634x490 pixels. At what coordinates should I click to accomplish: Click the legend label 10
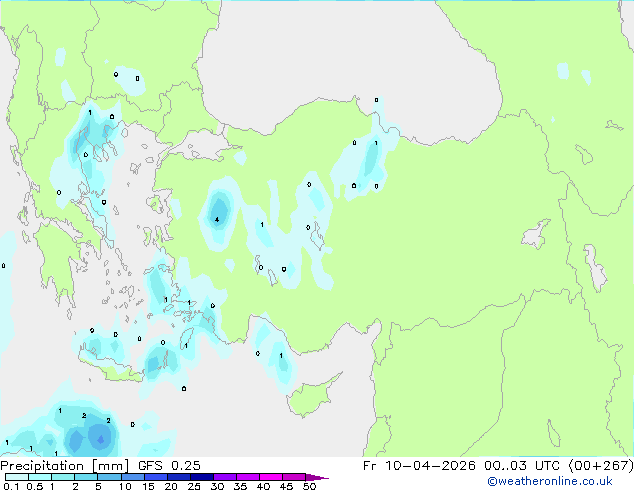(125, 486)
